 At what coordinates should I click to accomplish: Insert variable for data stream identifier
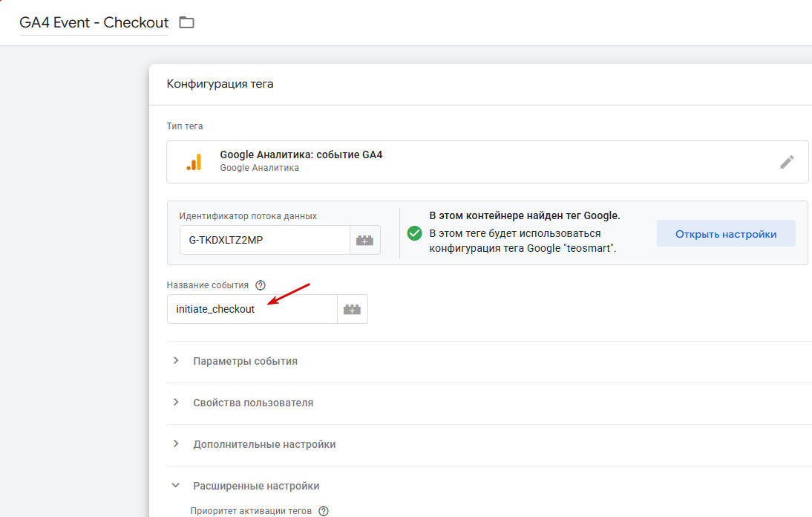click(365, 240)
